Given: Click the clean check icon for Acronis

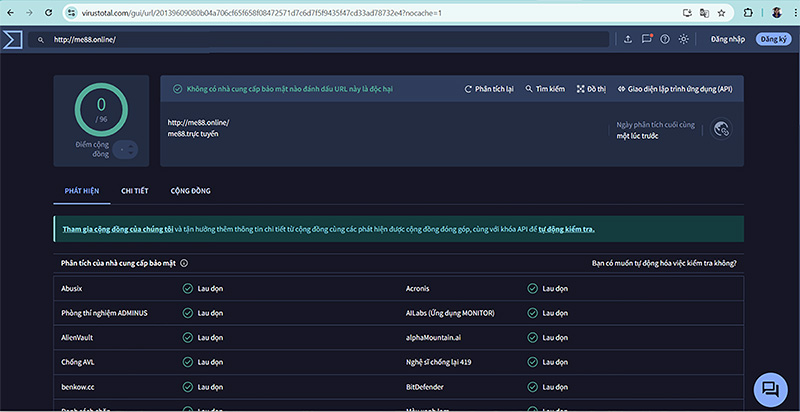Looking at the screenshot, I should click(533, 289).
